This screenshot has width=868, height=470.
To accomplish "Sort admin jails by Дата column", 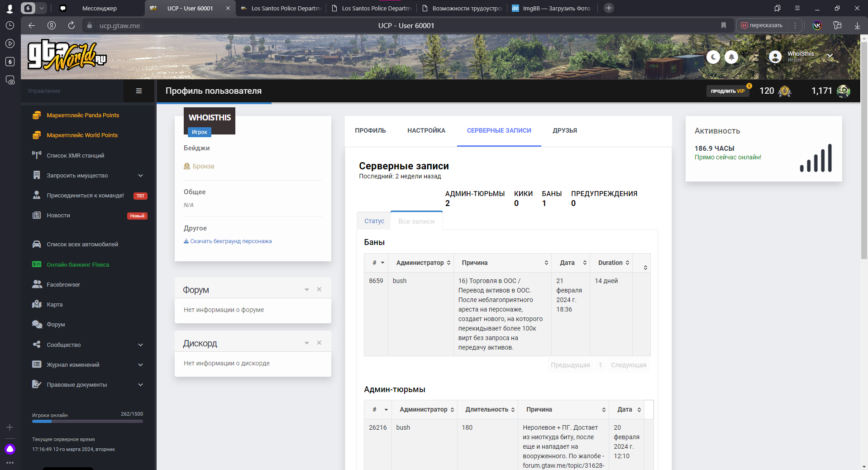I will click(626, 410).
